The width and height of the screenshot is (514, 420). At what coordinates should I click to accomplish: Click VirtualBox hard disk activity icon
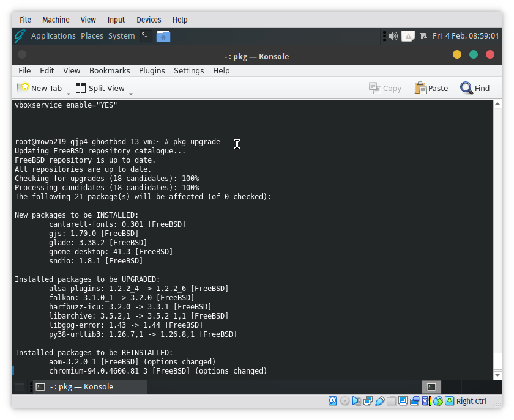(333, 401)
